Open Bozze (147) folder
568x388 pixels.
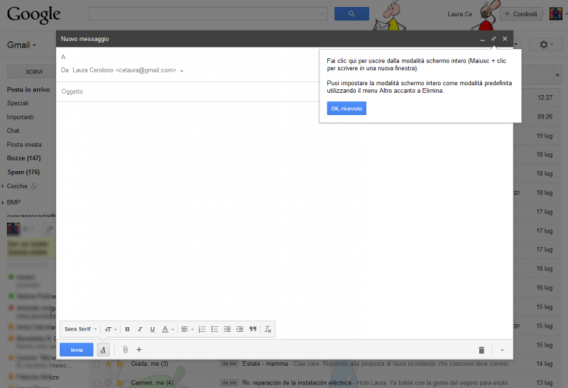(24, 158)
